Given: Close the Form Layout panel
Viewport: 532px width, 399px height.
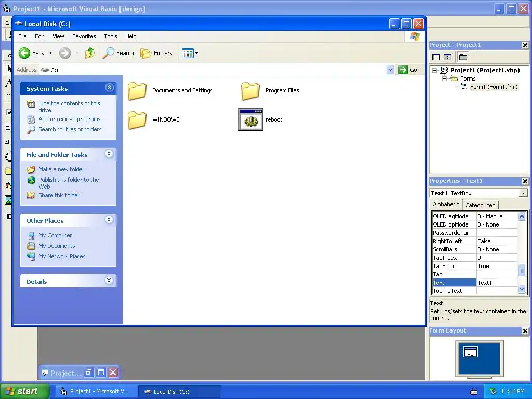Looking at the screenshot, I should click(525, 331).
